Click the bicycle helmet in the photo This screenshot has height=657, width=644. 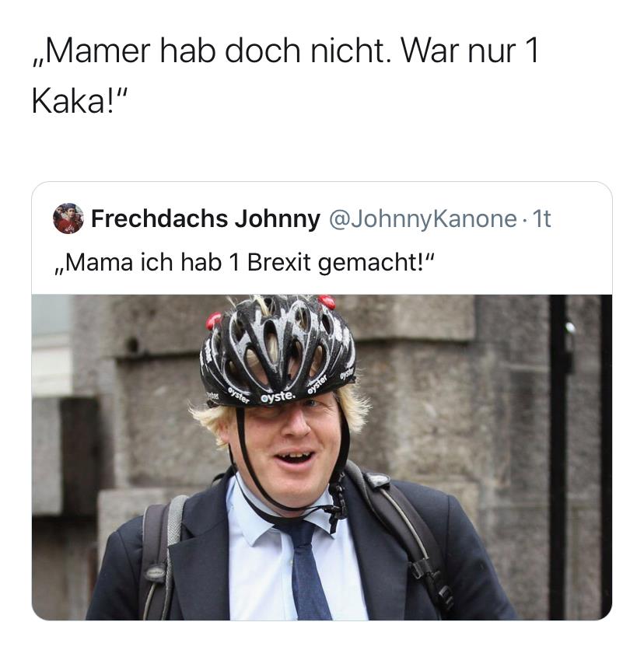(x=278, y=350)
